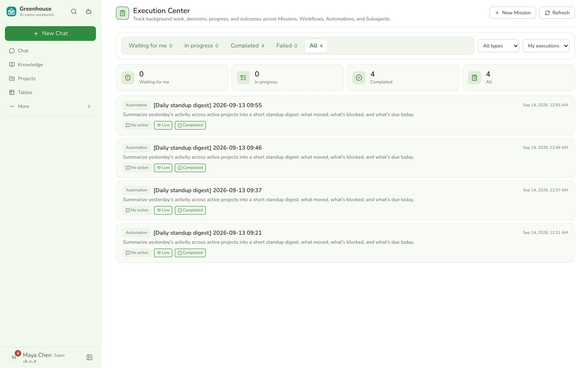Open the 09:21 Daily standup digest execution
The height and width of the screenshot is (368, 588).
point(345,243)
